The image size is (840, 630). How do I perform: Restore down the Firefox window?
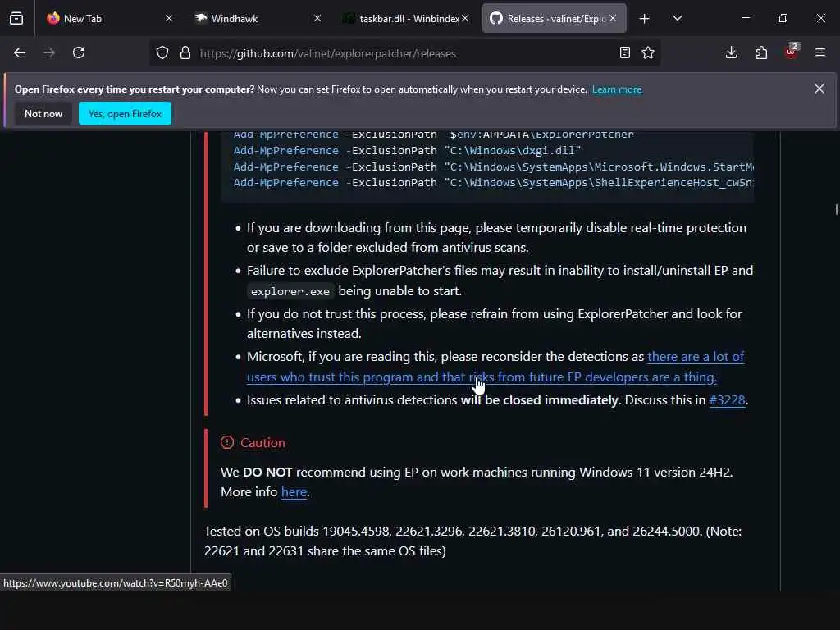(783, 18)
